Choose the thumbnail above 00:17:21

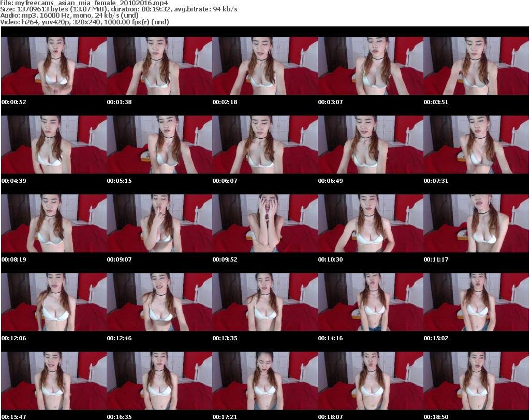pos(265,381)
